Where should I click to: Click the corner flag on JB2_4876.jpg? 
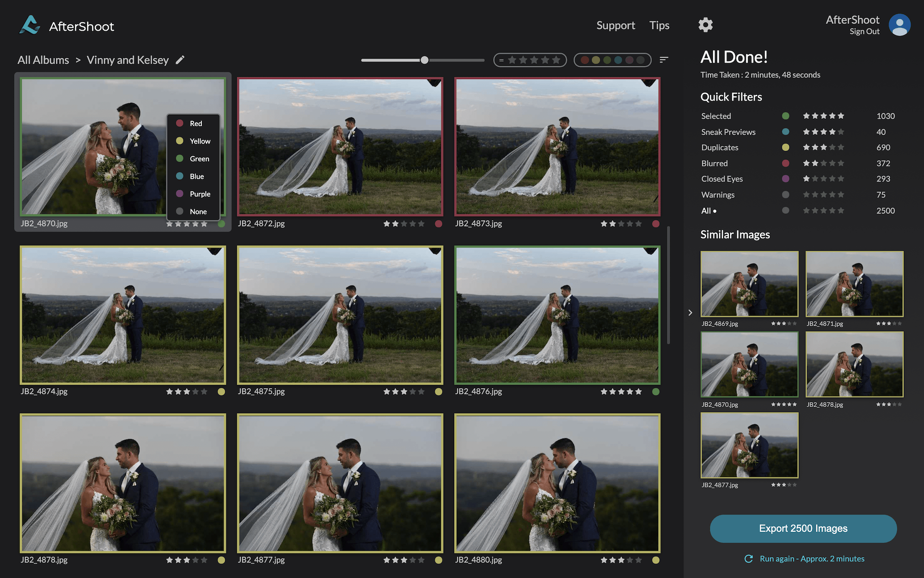[x=651, y=251]
